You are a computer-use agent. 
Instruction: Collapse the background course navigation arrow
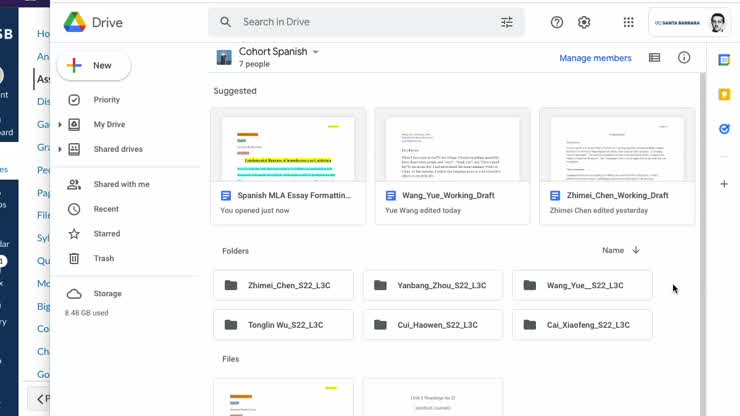pyautogui.click(x=40, y=399)
